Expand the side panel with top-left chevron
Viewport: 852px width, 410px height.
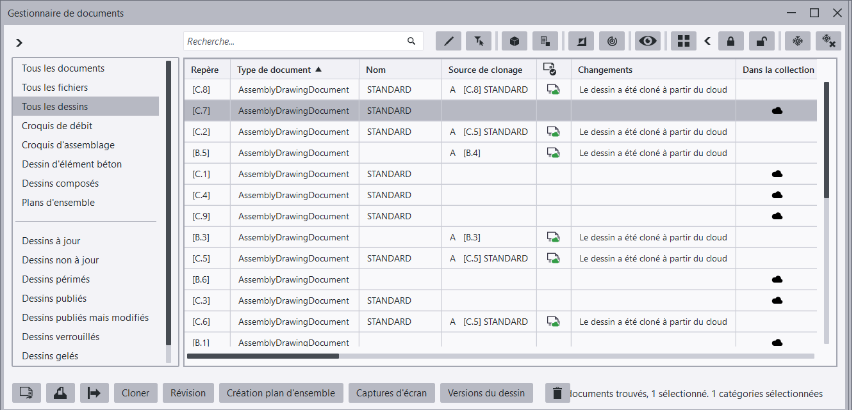click(19, 43)
